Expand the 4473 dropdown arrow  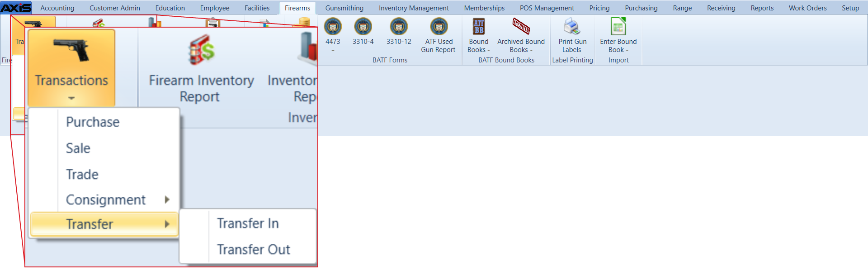tap(333, 50)
